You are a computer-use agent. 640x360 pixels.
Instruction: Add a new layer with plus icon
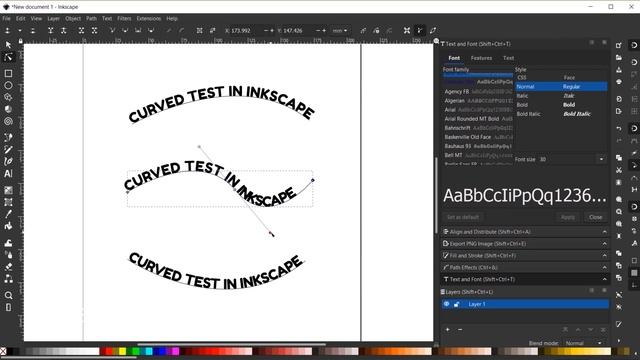pos(448,329)
